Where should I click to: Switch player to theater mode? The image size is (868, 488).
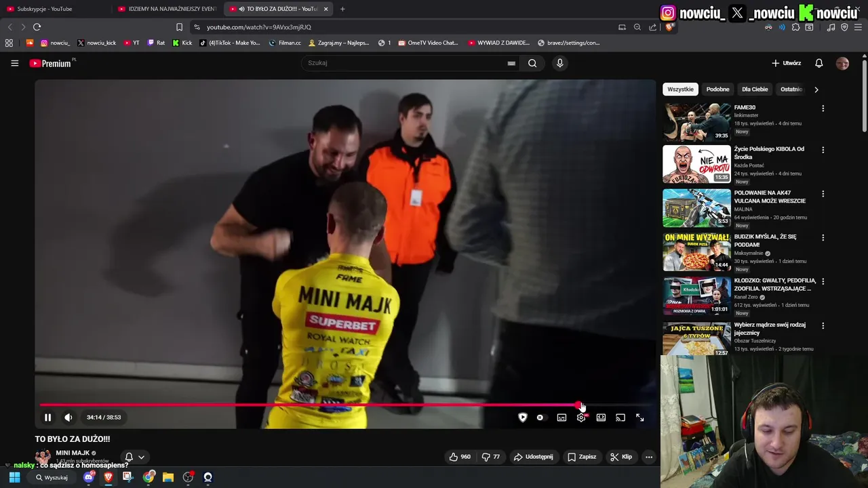[601, 418]
